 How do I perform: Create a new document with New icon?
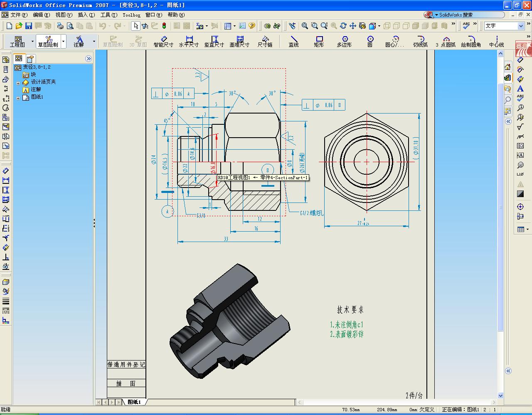point(9,26)
